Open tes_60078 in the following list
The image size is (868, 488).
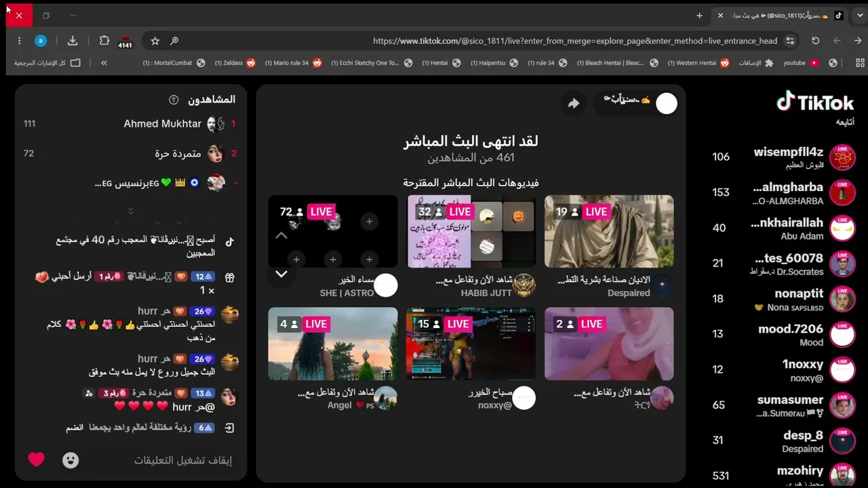[x=784, y=264]
